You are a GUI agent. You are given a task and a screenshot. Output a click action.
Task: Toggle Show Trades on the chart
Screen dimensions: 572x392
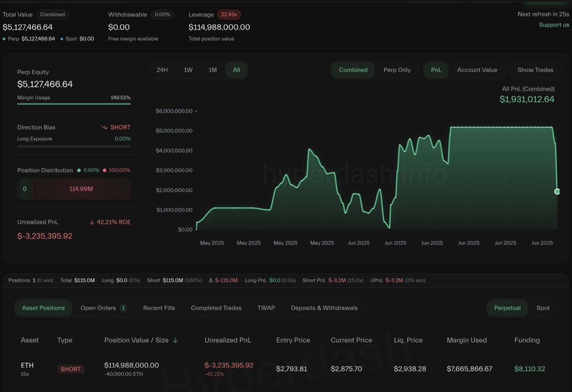point(535,70)
